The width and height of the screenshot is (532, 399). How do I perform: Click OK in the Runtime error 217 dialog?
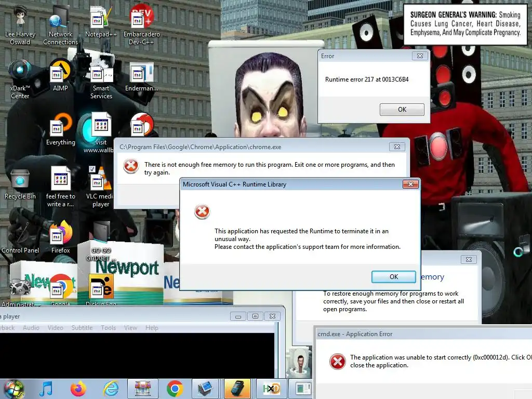pyautogui.click(x=402, y=109)
